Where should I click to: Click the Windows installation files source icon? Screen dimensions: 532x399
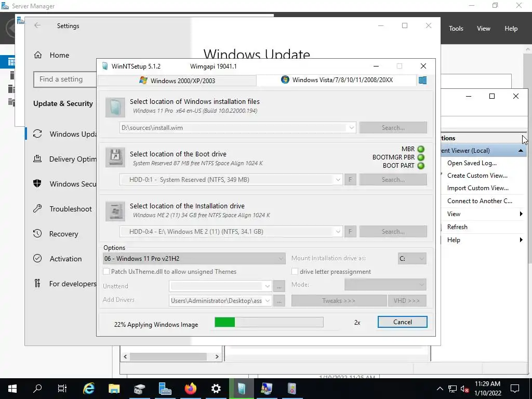115,108
